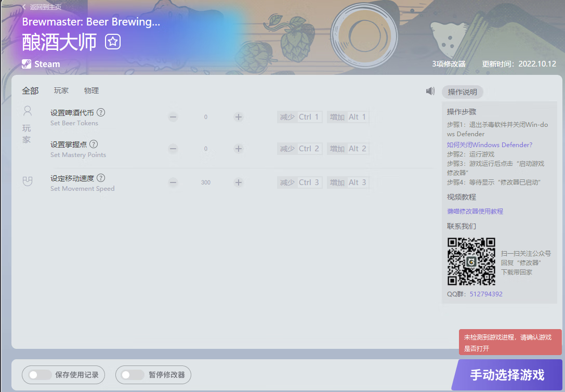Click the QR code image
Viewport: 565px width, 392px height.
point(471,262)
